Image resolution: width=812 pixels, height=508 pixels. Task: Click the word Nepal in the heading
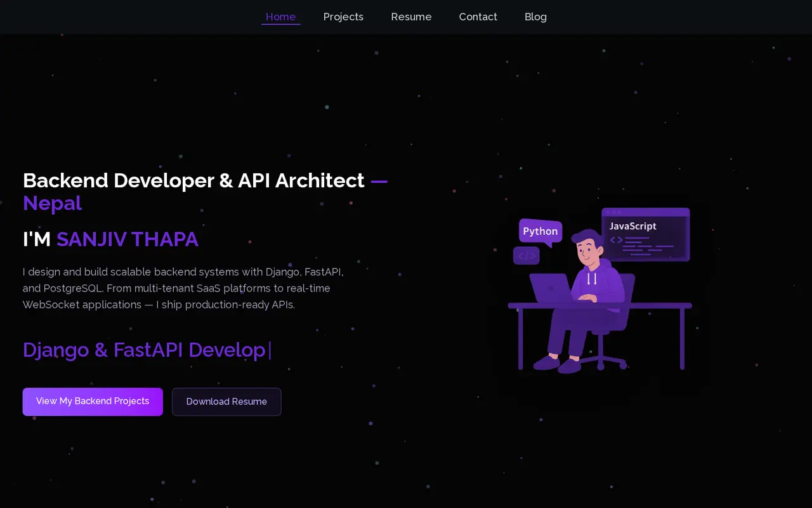(52, 203)
